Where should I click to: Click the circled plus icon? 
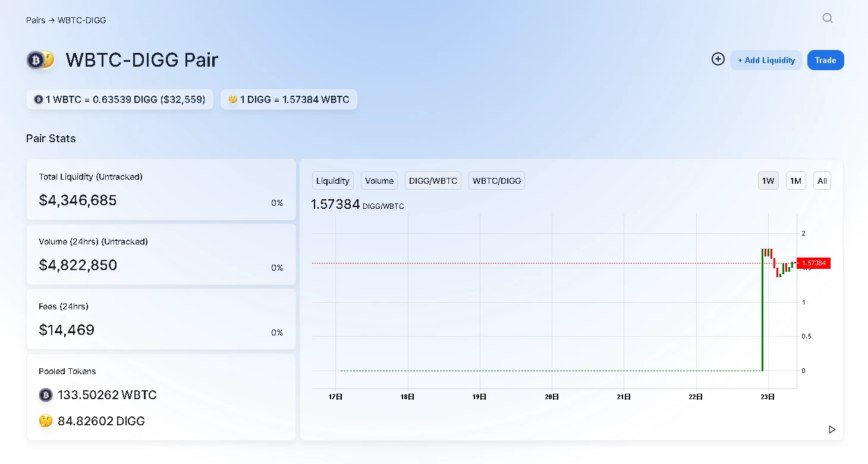718,59
